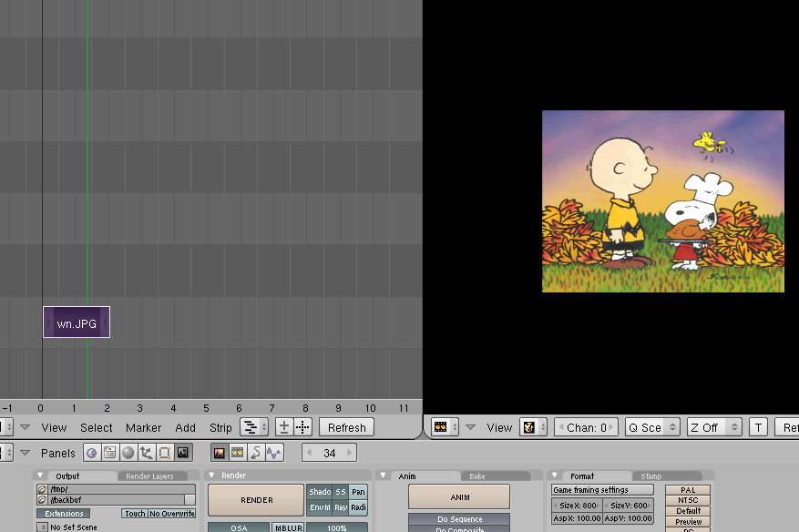Collapse the Format panel triangle
The width and height of the screenshot is (799, 532).
coord(555,475)
